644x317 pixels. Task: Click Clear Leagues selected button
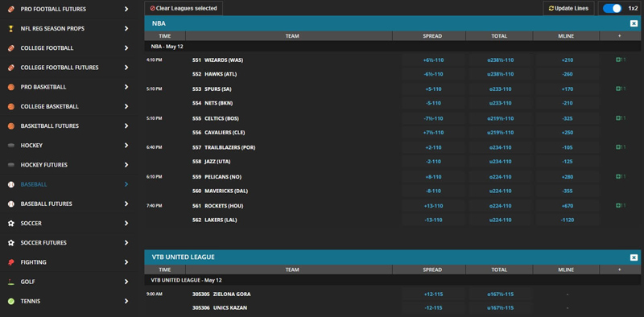coord(184,8)
